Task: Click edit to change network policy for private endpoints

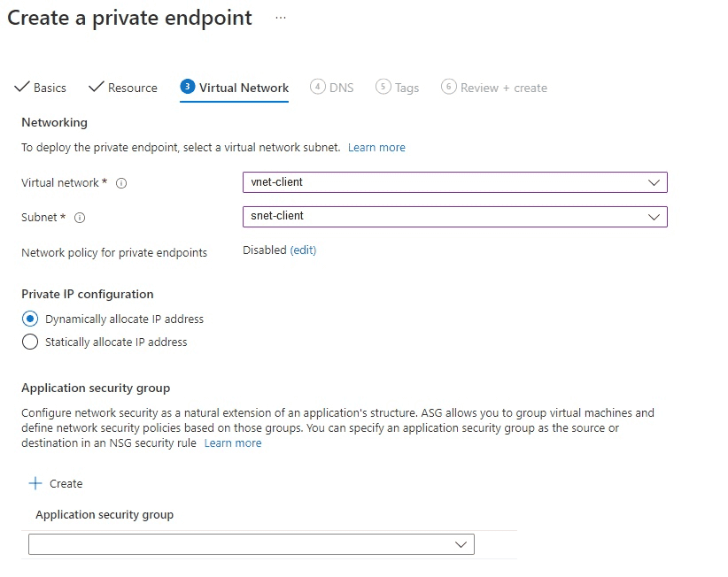Action: coord(303,250)
